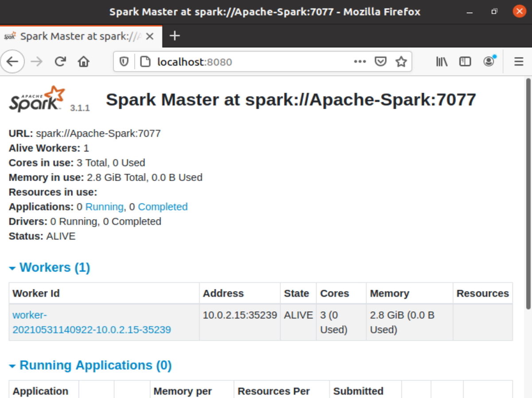This screenshot has height=398, width=532.
Task: Switch to the Spark Master tab
Action: 75,36
